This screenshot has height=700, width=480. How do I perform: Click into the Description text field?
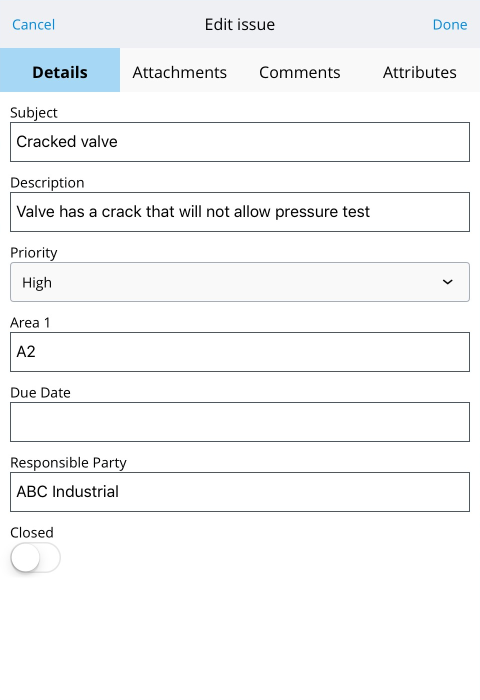coord(240,212)
